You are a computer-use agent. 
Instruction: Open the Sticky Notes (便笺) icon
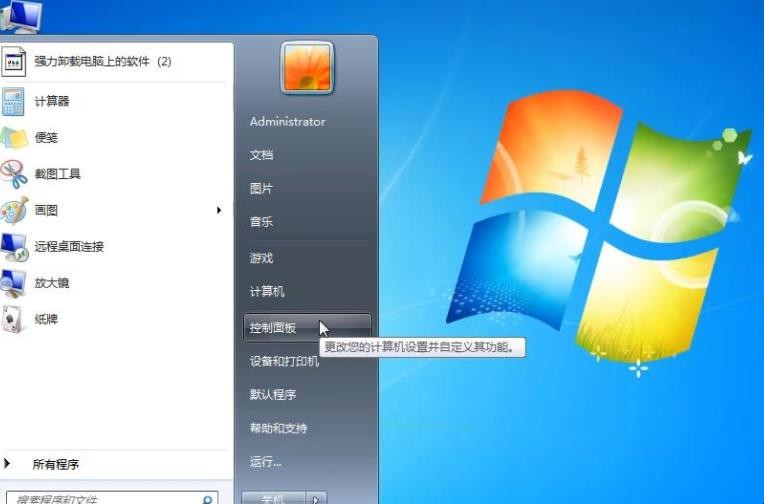click(x=14, y=138)
